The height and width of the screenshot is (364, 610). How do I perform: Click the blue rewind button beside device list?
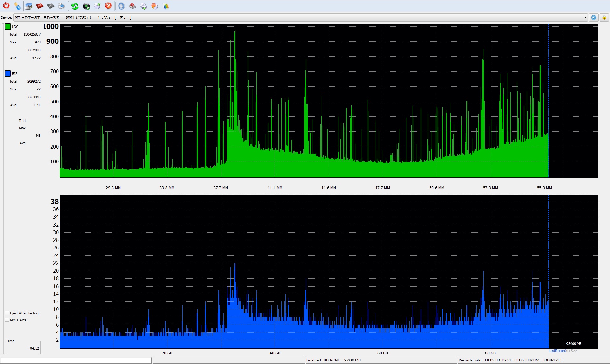pos(593,17)
